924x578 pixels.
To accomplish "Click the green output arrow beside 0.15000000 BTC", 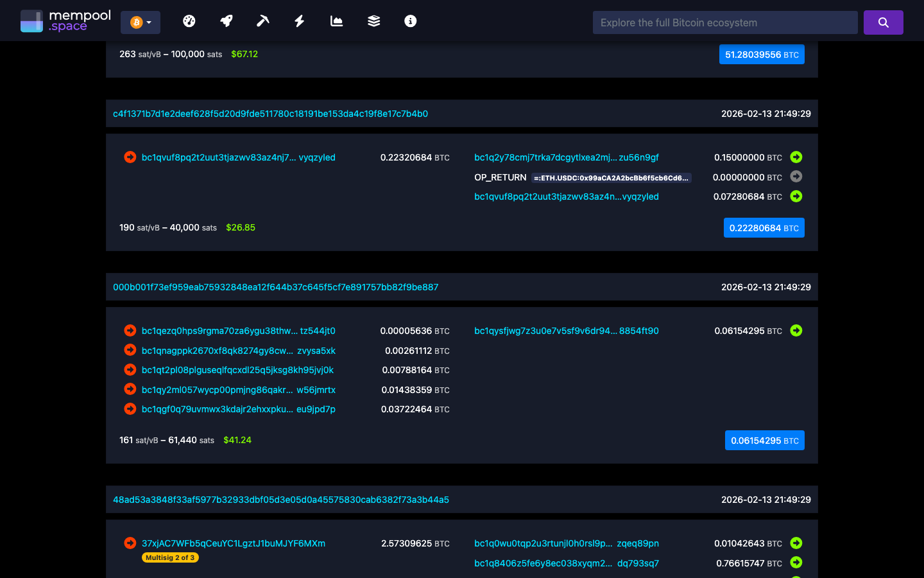I will click(796, 157).
